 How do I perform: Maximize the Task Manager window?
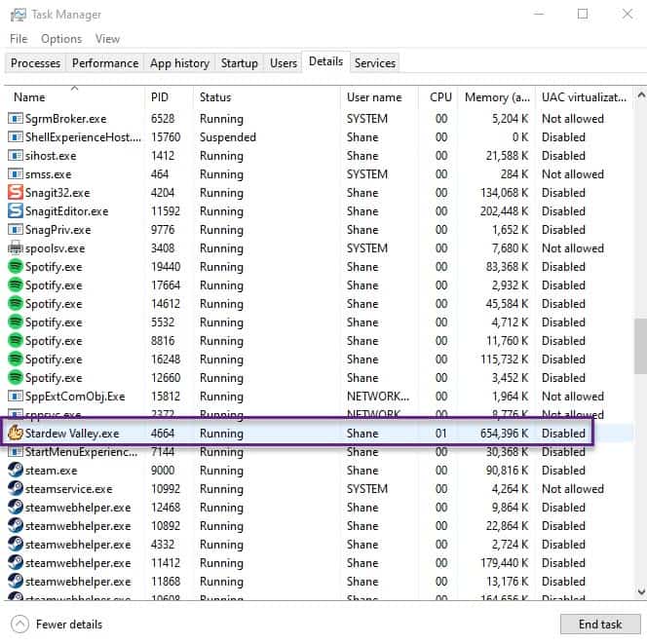click(583, 14)
